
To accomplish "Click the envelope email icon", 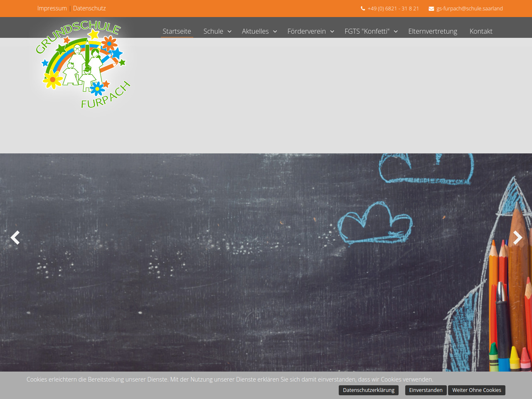I will tap(431, 8).
